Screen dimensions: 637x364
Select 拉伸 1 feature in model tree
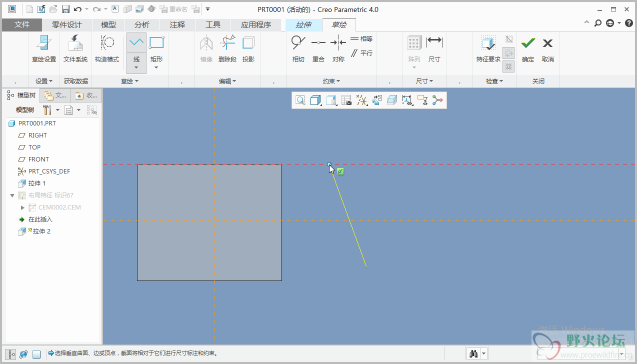tap(32, 183)
